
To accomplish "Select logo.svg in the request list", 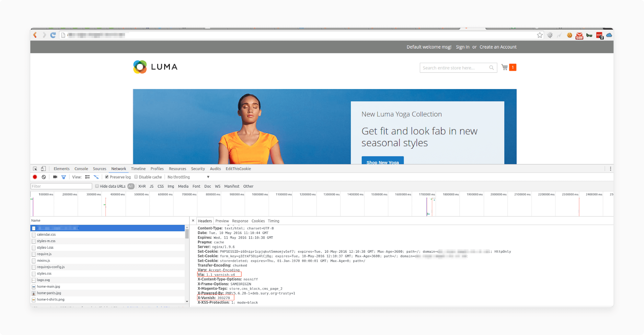I will click(x=107, y=280).
